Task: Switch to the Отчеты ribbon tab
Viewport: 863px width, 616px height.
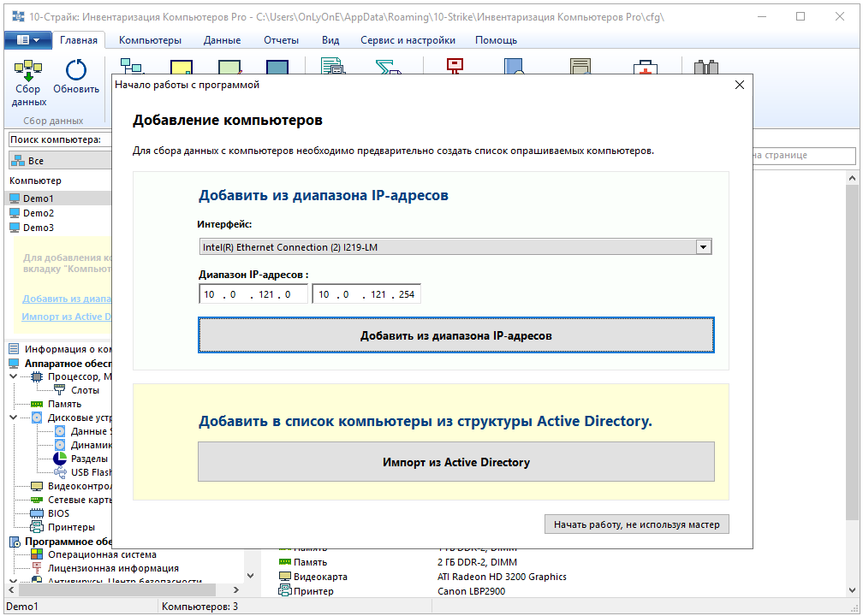Action: pos(281,40)
